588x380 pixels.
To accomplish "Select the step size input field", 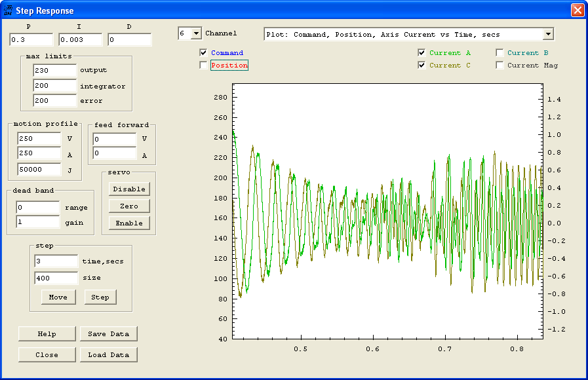I will [x=55, y=278].
